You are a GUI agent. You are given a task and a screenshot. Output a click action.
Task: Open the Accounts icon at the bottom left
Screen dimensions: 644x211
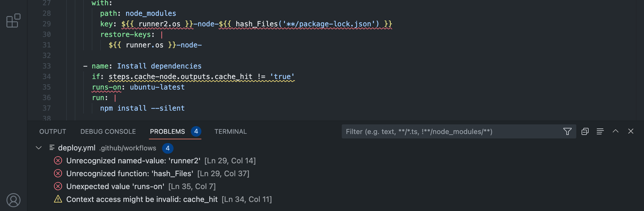[13, 200]
